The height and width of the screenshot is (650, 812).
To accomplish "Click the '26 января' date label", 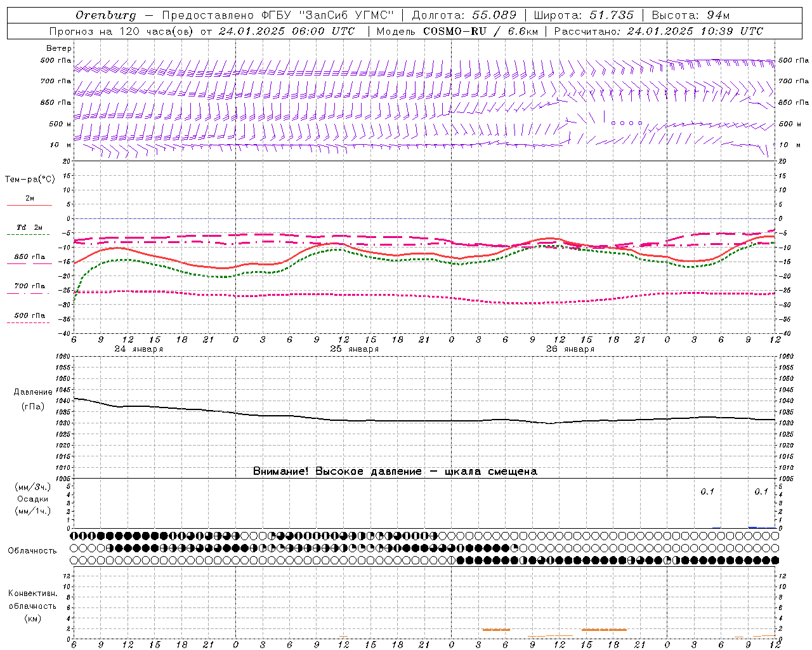I will (570, 349).
